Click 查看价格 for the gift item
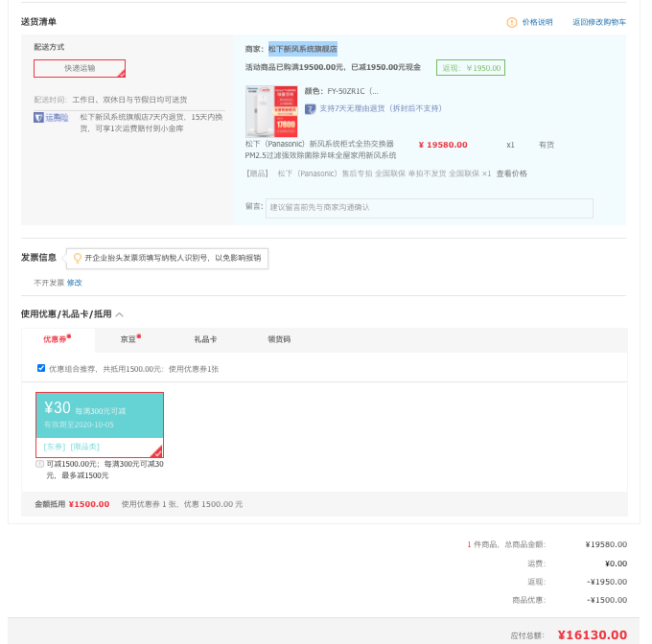This screenshot has width=652, height=644. point(511,173)
